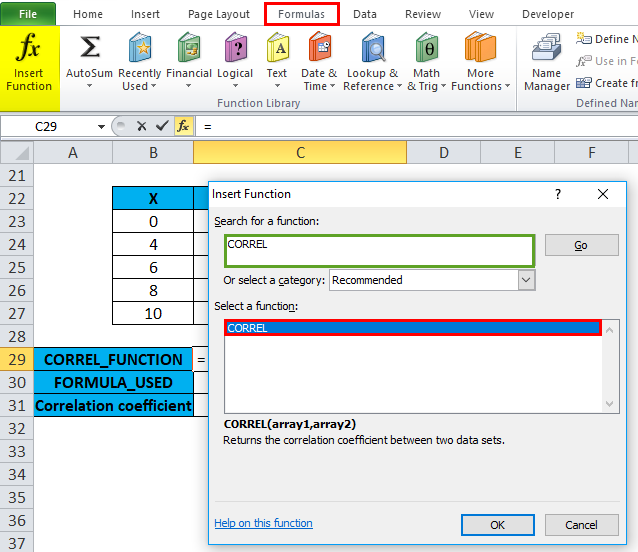Viewport: 638px width, 552px height.
Task: Click the Search for a function field
Action: pyautogui.click(x=379, y=251)
